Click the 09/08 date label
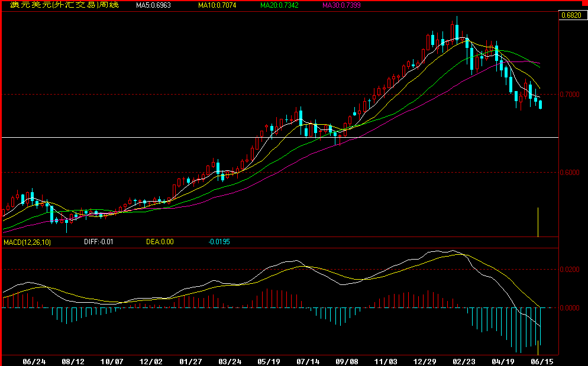 [x=347, y=361]
